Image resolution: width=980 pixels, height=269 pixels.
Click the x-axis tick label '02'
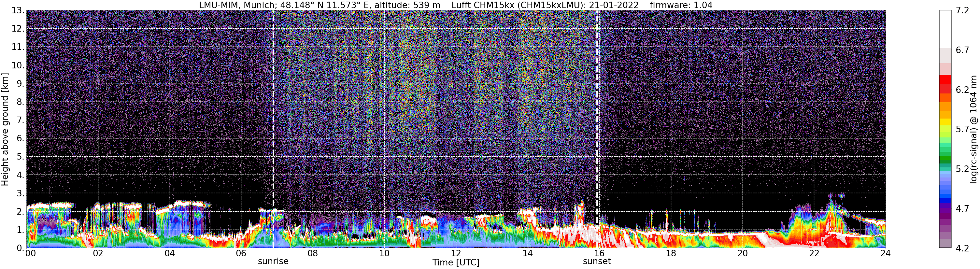click(98, 253)
